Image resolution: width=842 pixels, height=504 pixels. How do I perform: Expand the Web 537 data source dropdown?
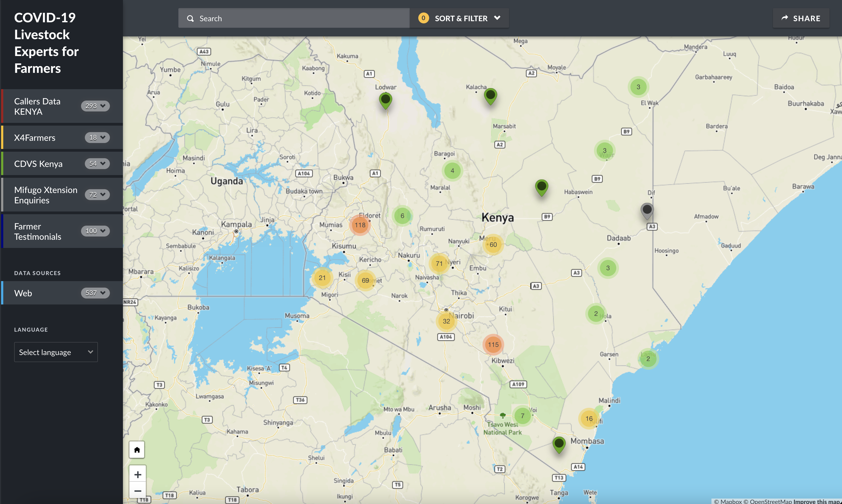[x=95, y=293]
